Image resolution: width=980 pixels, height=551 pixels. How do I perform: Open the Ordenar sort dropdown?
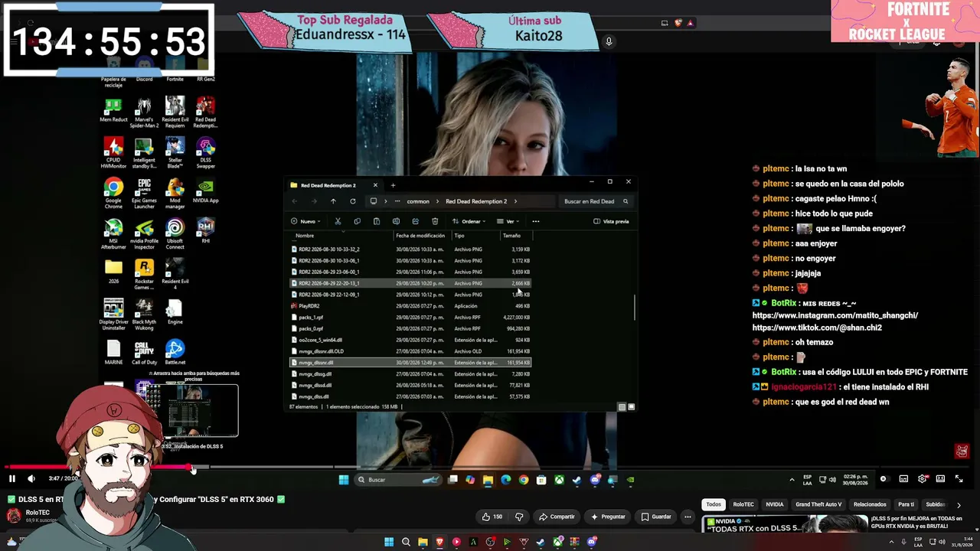(x=469, y=221)
